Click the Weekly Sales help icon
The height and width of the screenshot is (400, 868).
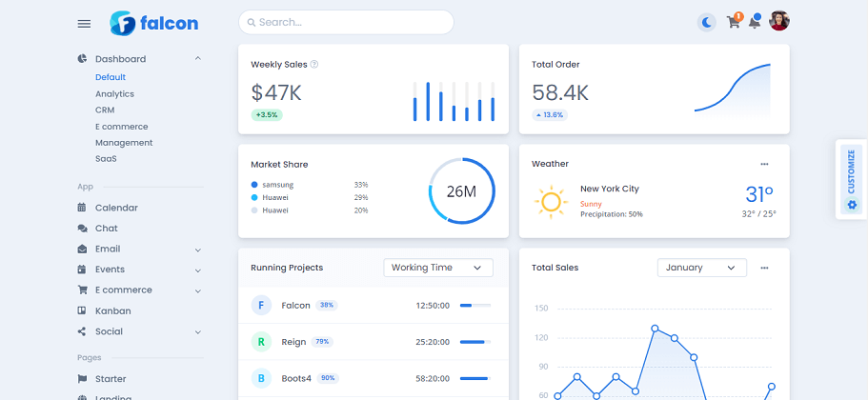click(x=314, y=64)
